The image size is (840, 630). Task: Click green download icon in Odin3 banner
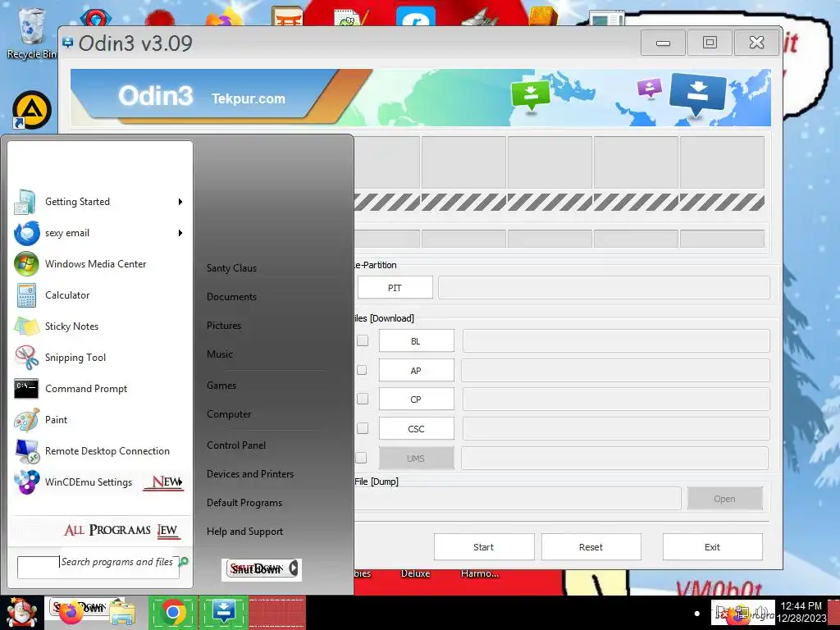coord(531,94)
